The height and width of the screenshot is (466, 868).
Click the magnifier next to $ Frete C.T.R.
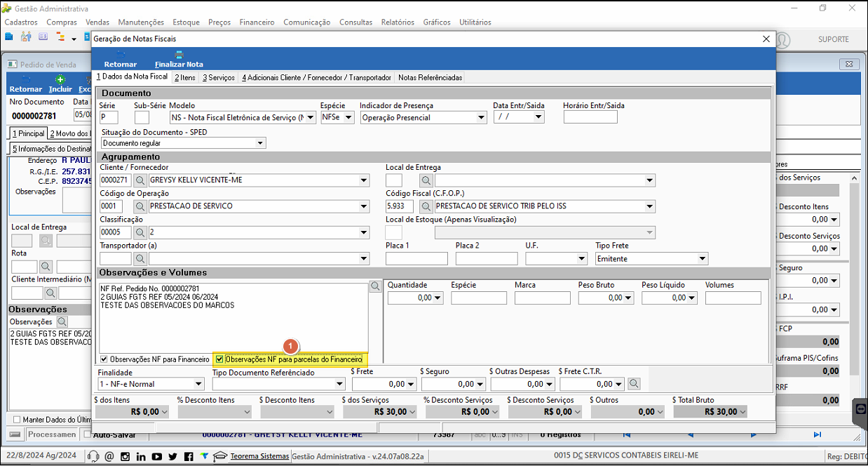tap(634, 384)
